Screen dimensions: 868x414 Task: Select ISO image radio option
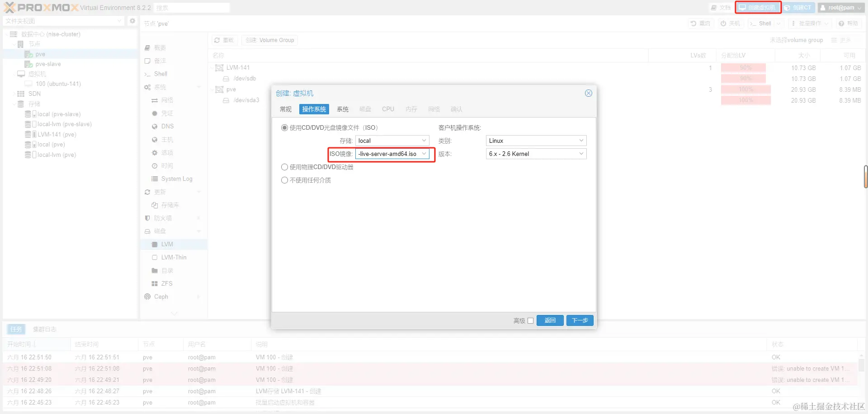pos(284,128)
